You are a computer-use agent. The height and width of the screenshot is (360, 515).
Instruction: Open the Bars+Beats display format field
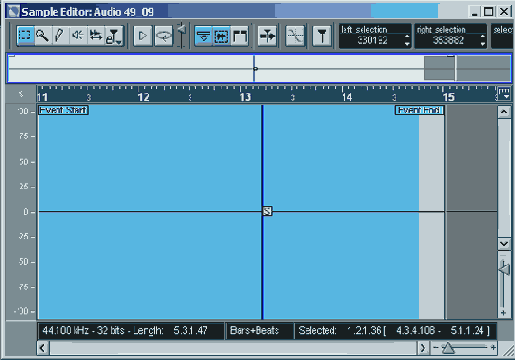[259, 331]
